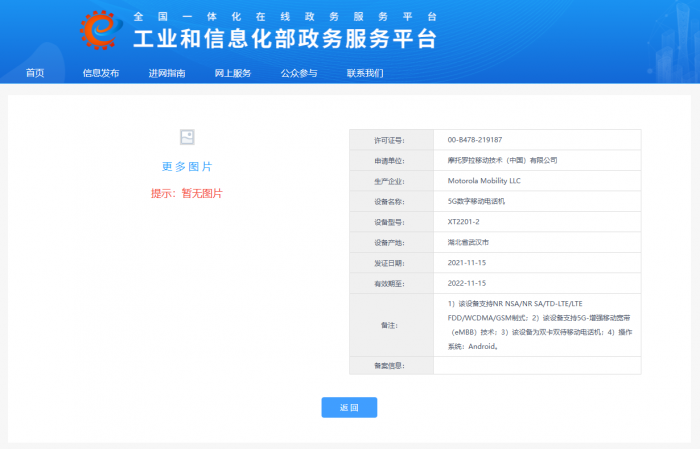
Task: Click the broken image placeholder icon
Action: 187,137
